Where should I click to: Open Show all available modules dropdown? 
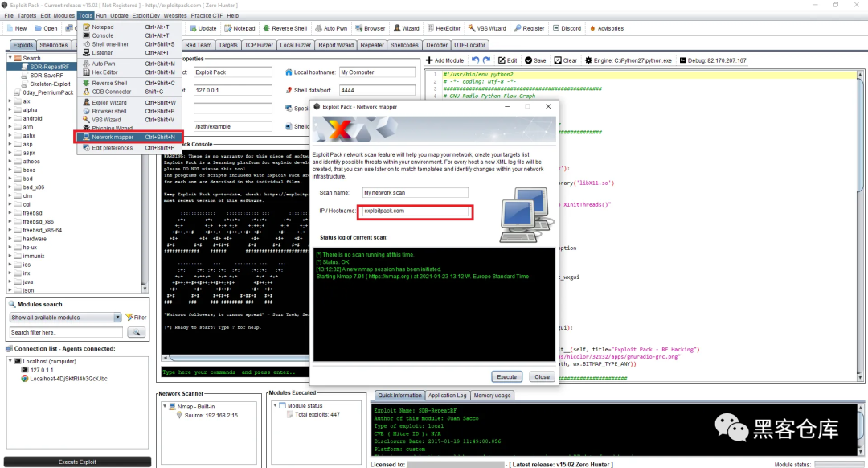65,318
